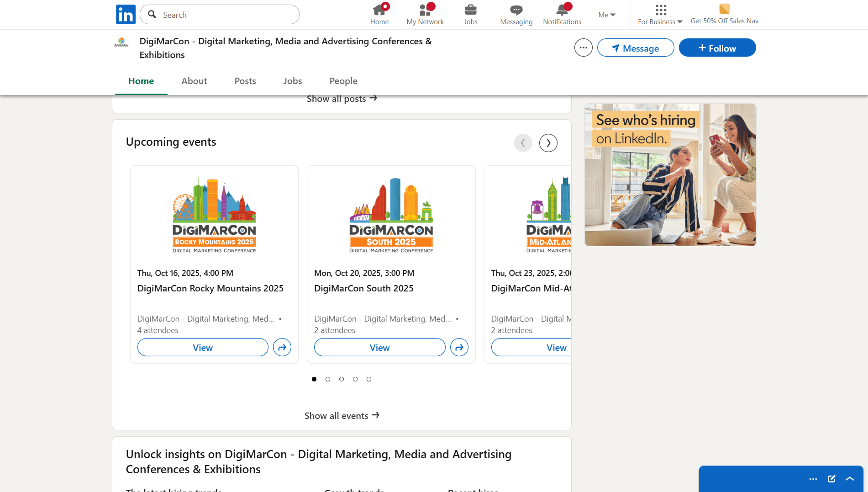Go back with the carousel left arrow
The image size is (868, 492).
point(523,143)
